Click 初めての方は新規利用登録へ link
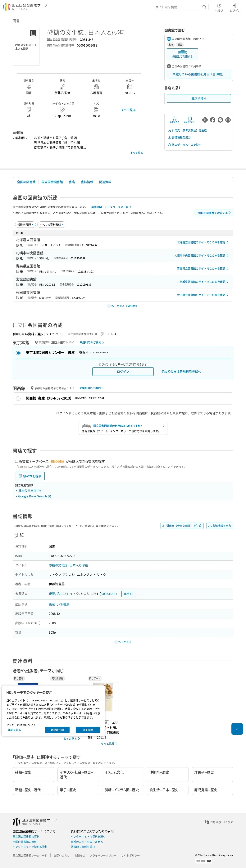Screen dimensions: 246x868 (181, 372)
